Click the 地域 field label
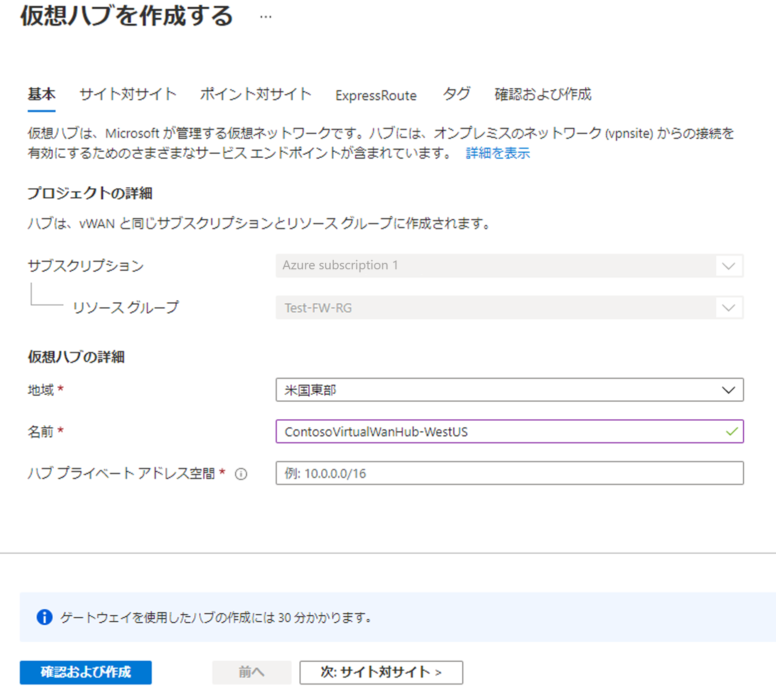 (41, 390)
